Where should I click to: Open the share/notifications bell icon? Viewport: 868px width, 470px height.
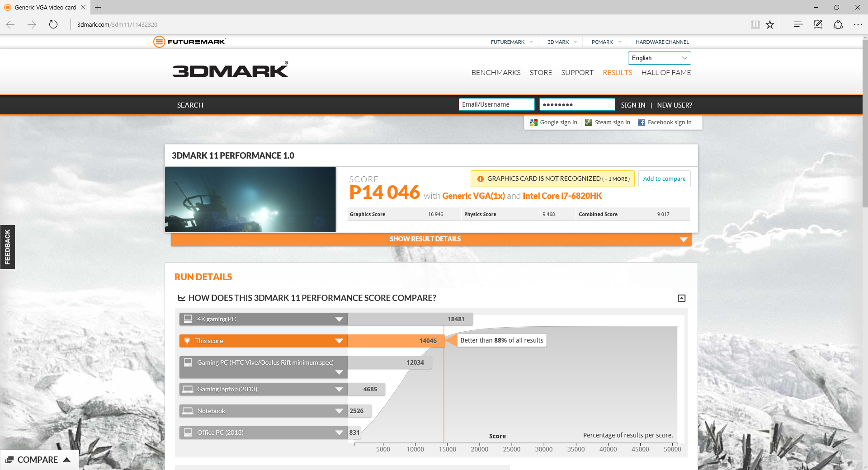(838, 24)
